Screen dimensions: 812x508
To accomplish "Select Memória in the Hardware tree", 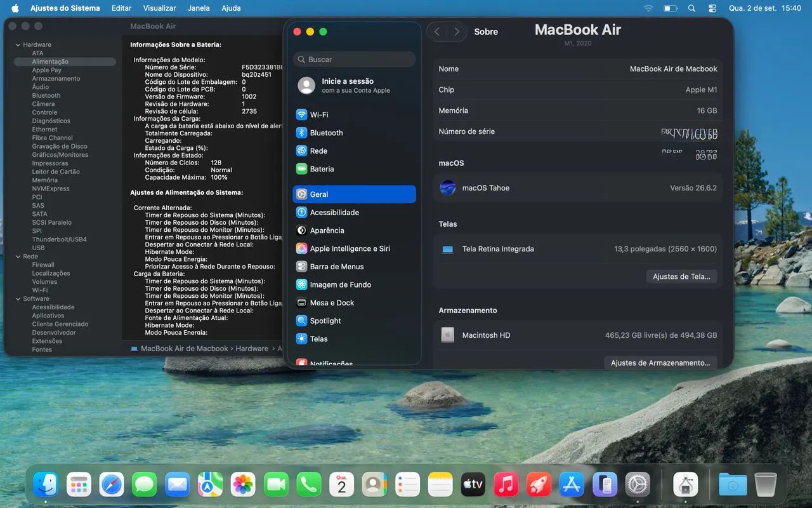I will [x=45, y=180].
